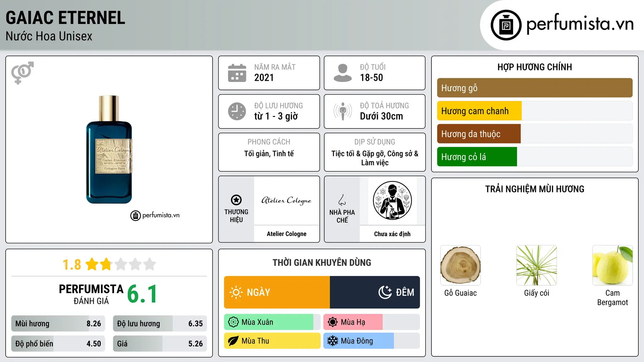Click the Độ phổ biến 4.50 rating bar
644x362 pixels.
pyautogui.click(x=58, y=344)
